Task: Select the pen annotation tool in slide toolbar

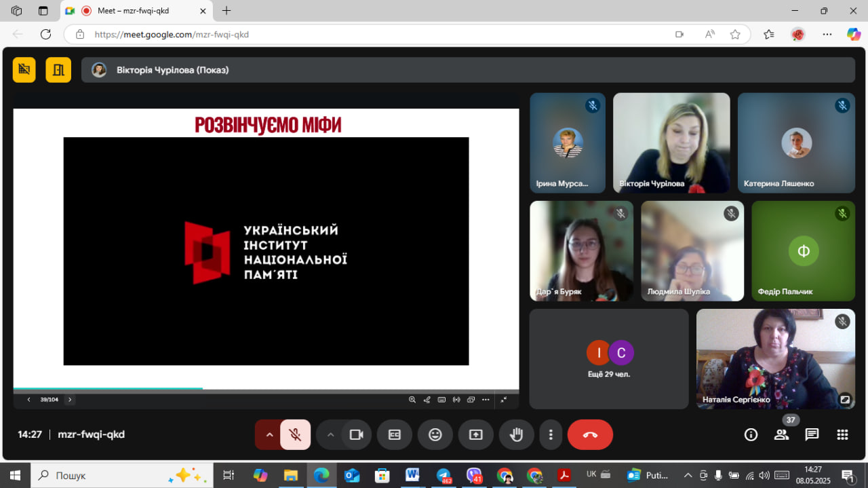Action: point(427,400)
